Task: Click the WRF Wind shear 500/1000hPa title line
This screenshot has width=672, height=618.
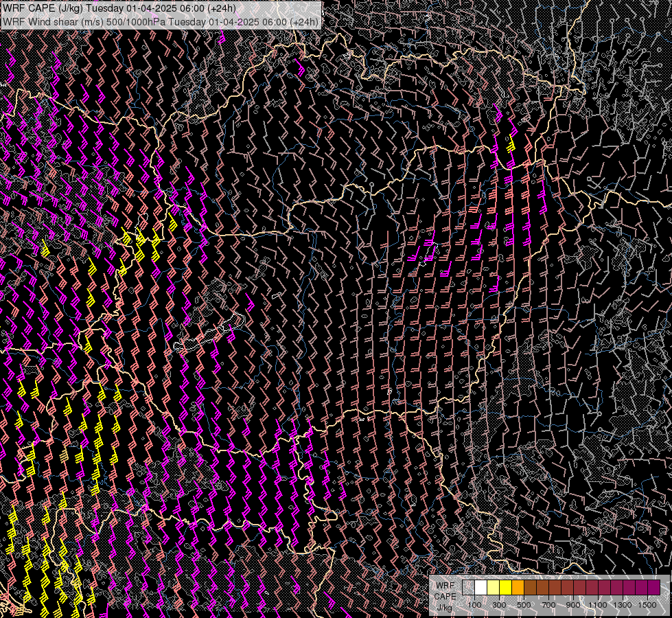Action: click(x=161, y=22)
